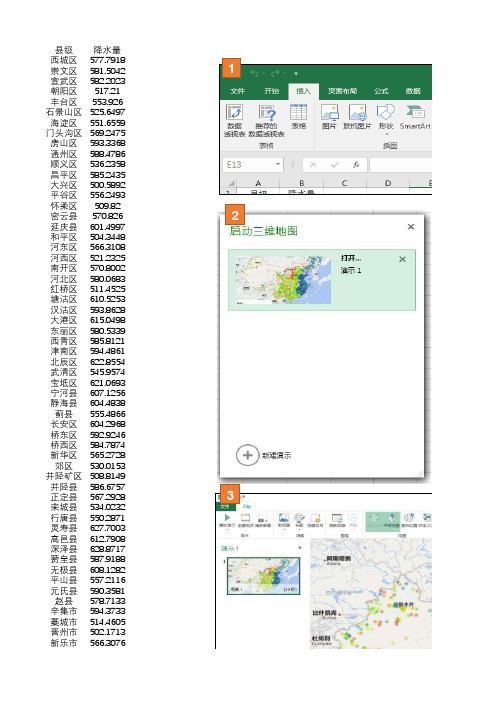Switch to the 开始 ribbon tab in Excel
Image resolution: width=496 pixels, height=702 pixels.
coord(271,91)
